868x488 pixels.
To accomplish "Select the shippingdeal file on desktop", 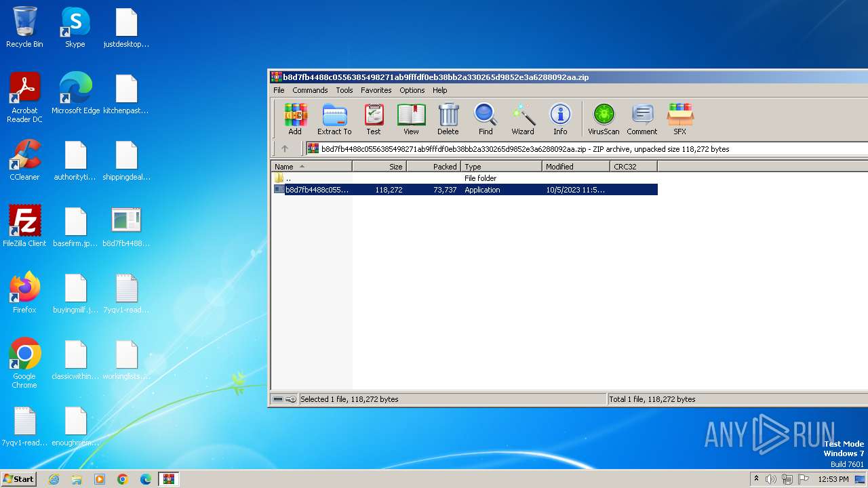I will (x=126, y=160).
